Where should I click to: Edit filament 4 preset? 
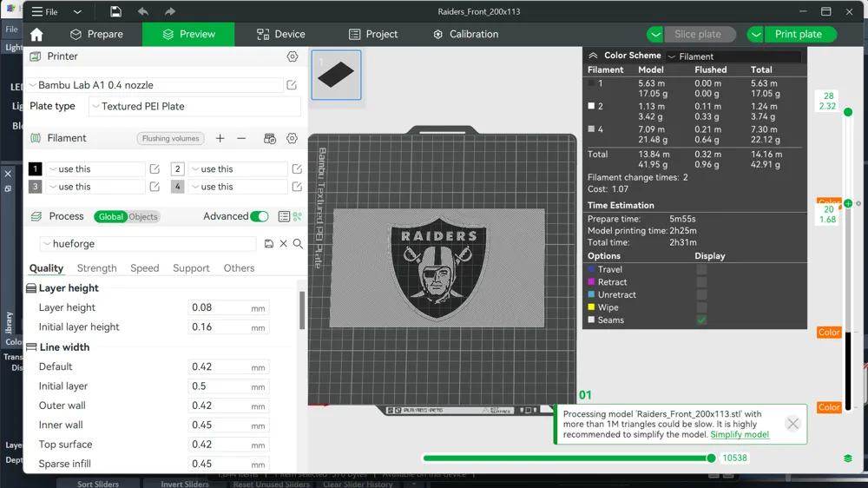pyautogui.click(x=297, y=187)
